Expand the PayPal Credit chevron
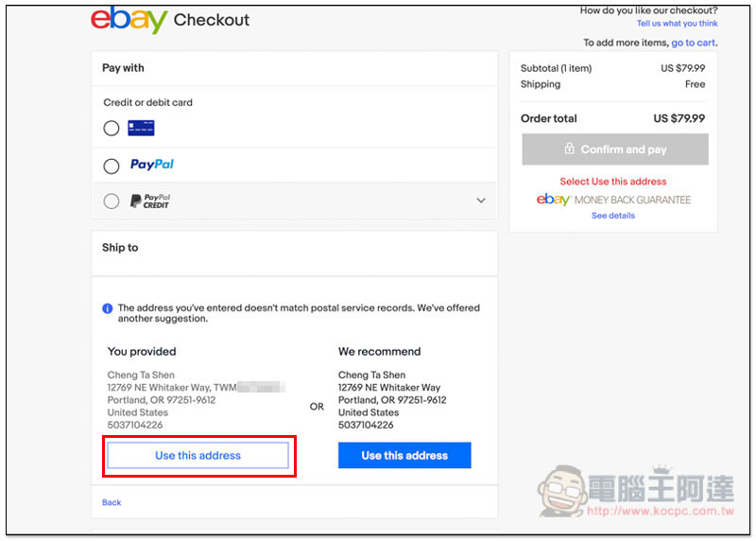 coord(481,201)
